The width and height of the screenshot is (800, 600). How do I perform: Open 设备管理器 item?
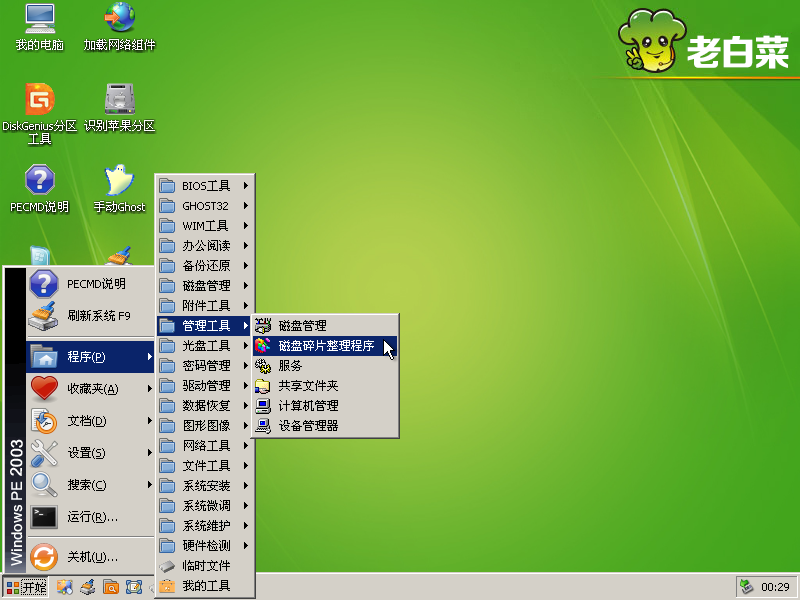click(x=325, y=426)
